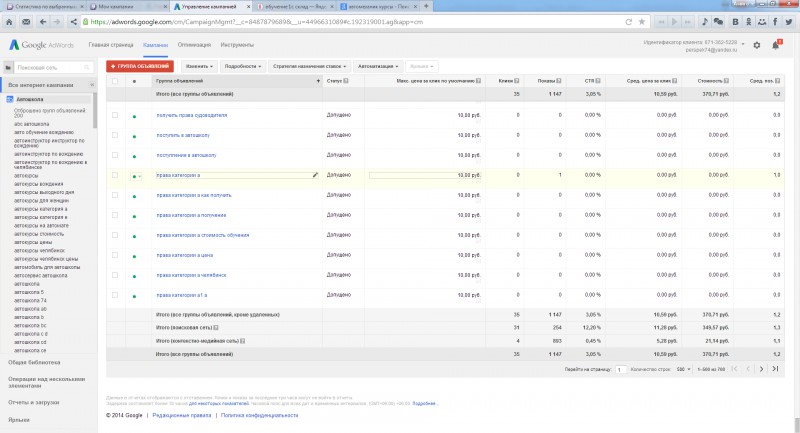Screen dimensions: 800x433
Task: Click the notifications bell icon
Action: pos(775,45)
